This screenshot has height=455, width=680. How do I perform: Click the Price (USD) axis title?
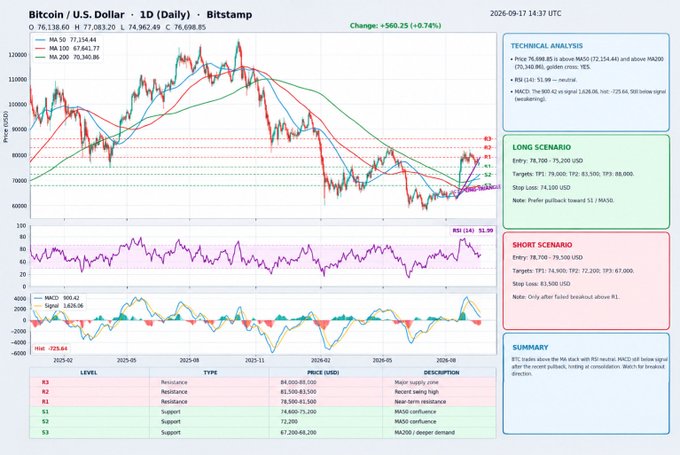pos(6,127)
